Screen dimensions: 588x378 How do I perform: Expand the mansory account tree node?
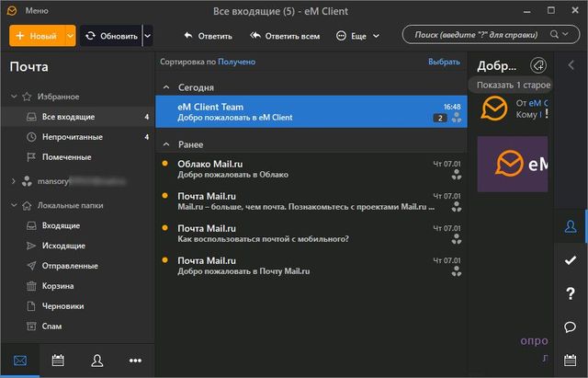pyautogui.click(x=13, y=181)
